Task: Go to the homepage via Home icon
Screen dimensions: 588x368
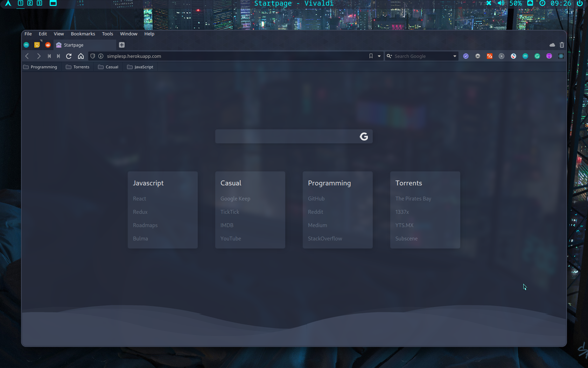Action: 81,56
